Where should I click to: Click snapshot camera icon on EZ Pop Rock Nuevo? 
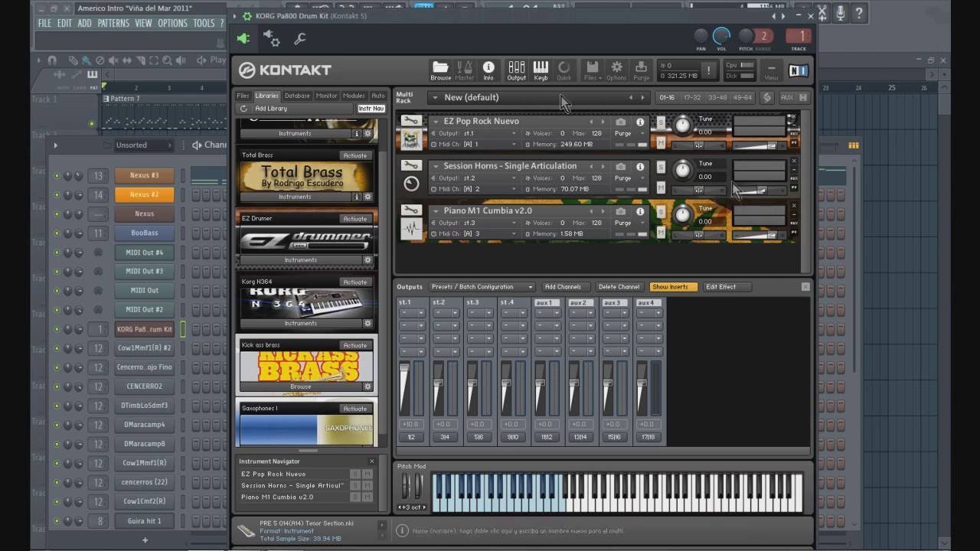coord(621,122)
